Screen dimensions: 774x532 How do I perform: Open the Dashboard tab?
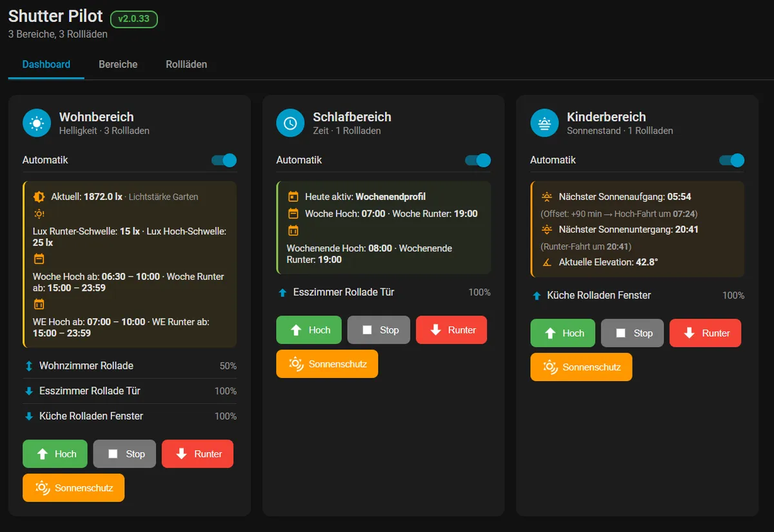click(46, 64)
